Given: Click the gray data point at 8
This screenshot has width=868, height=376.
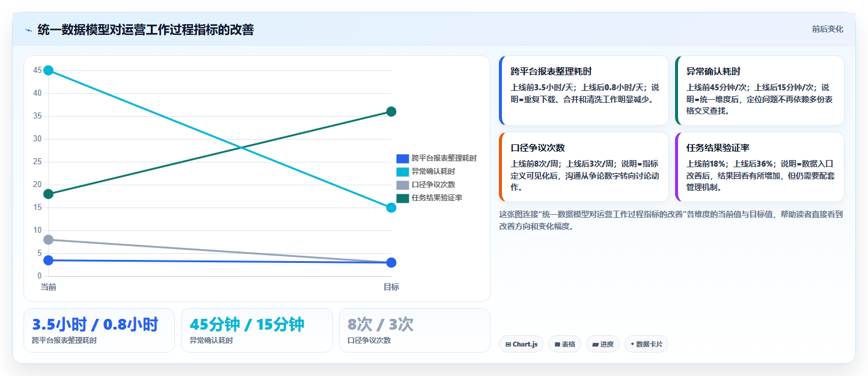Looking at the screenshot, I should click(49, 239).
